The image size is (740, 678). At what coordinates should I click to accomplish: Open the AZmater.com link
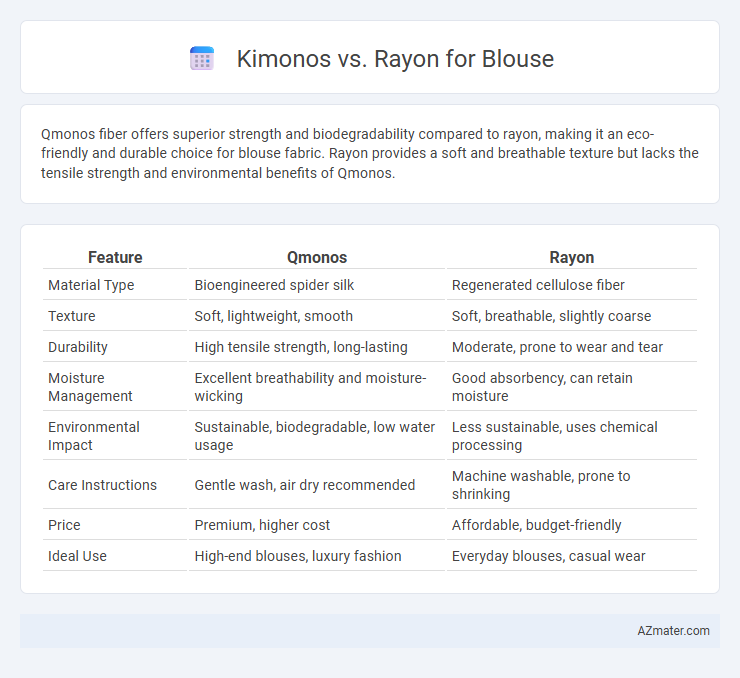673,631
